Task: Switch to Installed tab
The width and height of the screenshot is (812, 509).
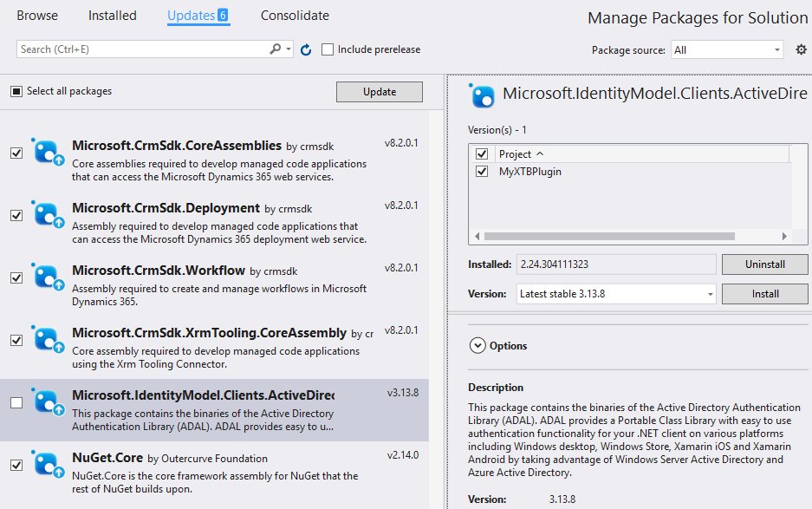Action: coord(113,16)
